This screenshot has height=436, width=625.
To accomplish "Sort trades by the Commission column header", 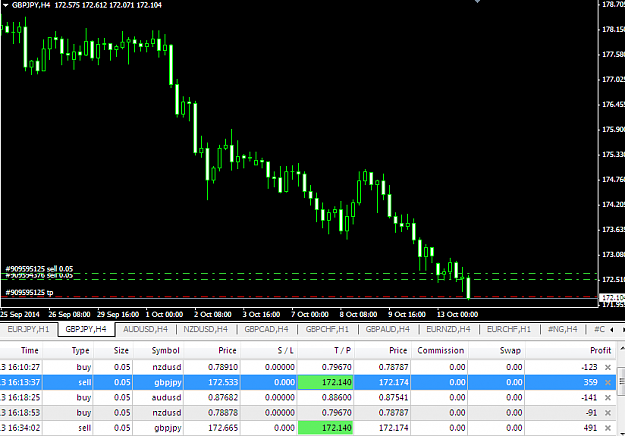I will [440, 350].
